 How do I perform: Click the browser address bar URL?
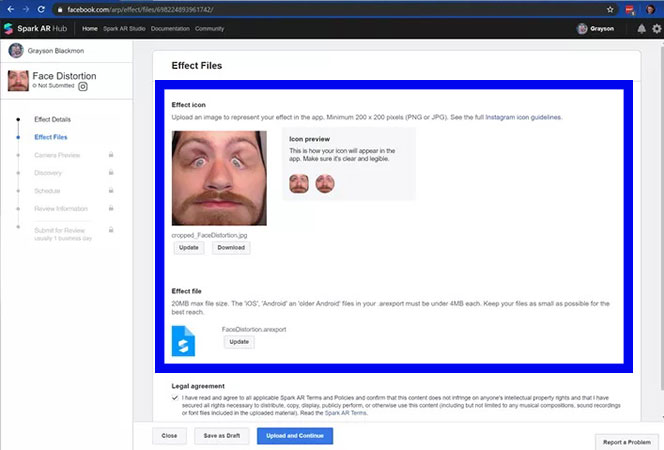coord(140,9)
